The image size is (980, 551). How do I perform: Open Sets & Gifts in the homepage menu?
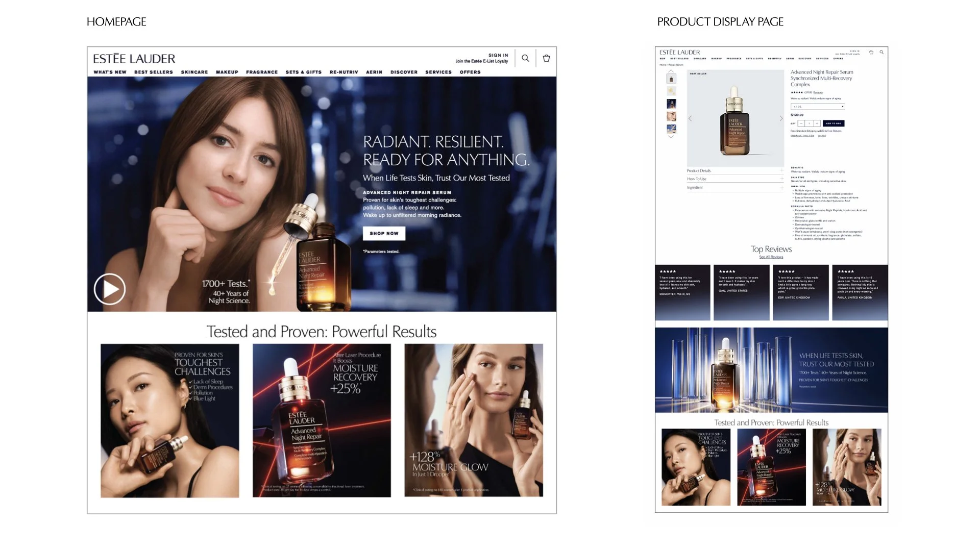[304, 72]
